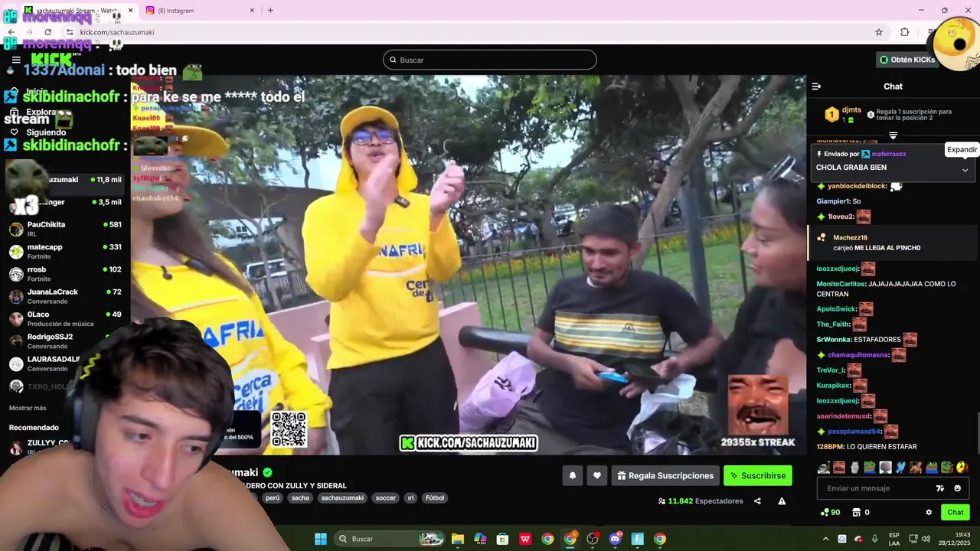Open the share stream icon

click(757, 501)
